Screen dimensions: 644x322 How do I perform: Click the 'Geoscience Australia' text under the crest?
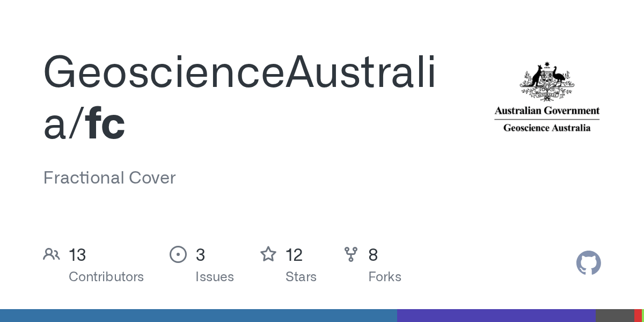(547, 128)
